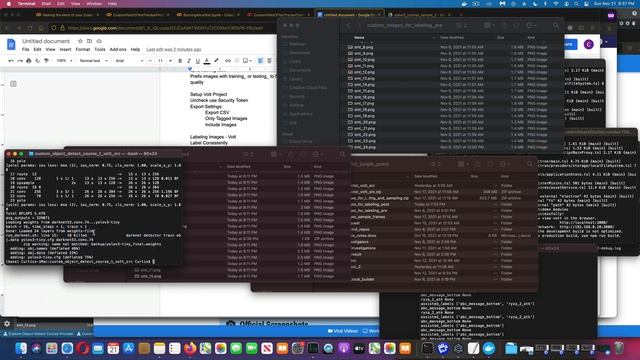Open the Terminal menu in menu bar
This screenshot has width=640, height=360.
coord(27,4)
